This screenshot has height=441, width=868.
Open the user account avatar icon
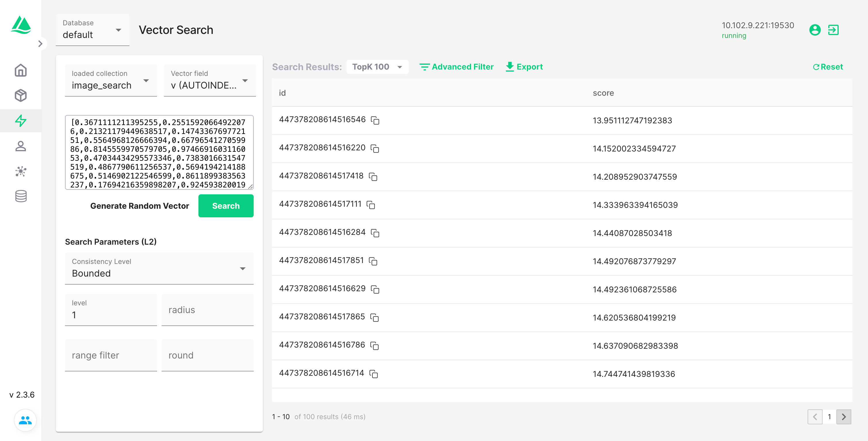pos(815,30)
